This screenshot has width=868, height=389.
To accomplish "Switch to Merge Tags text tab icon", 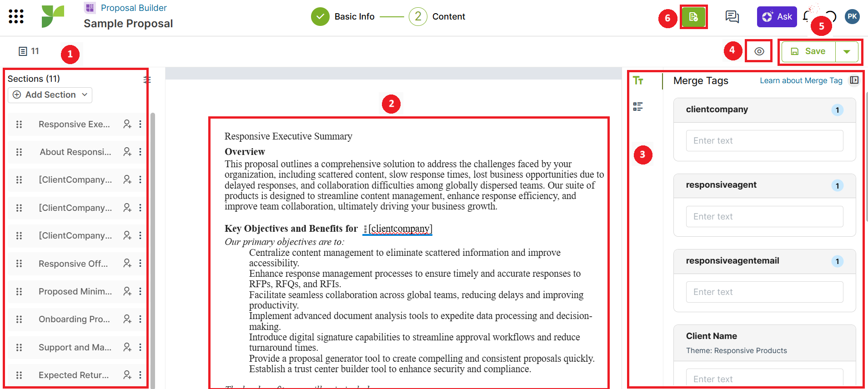I will 638,80.
